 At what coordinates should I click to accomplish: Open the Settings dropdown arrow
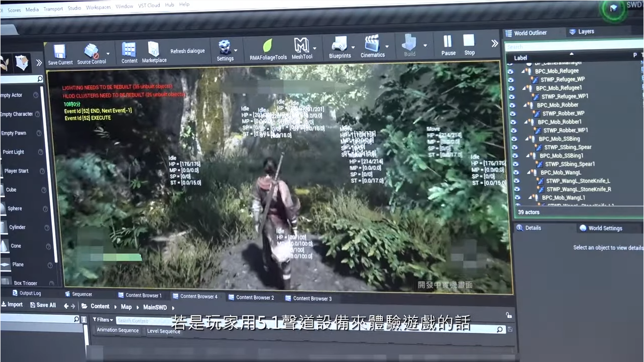pos(236,50)
